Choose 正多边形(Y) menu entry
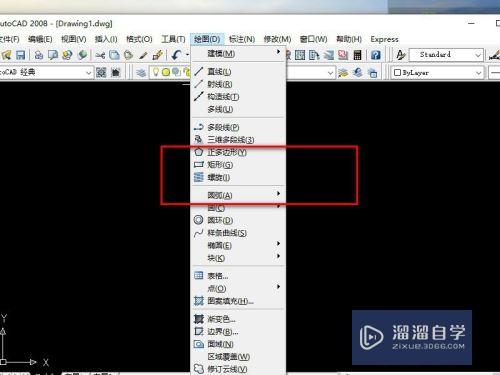This screenshot has width=500, height=375. 238,152
